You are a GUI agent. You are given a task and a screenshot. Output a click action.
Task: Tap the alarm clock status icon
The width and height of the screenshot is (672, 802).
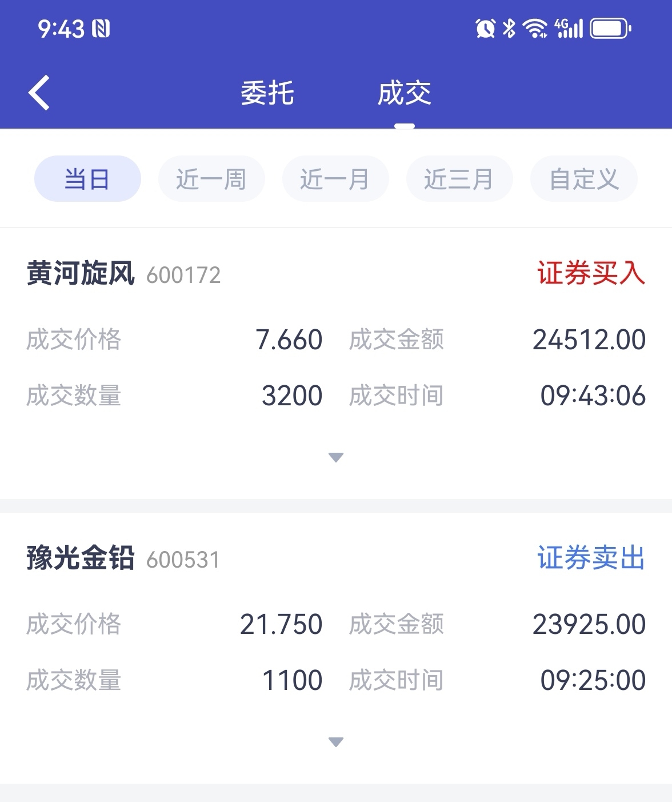click(485, 28)
